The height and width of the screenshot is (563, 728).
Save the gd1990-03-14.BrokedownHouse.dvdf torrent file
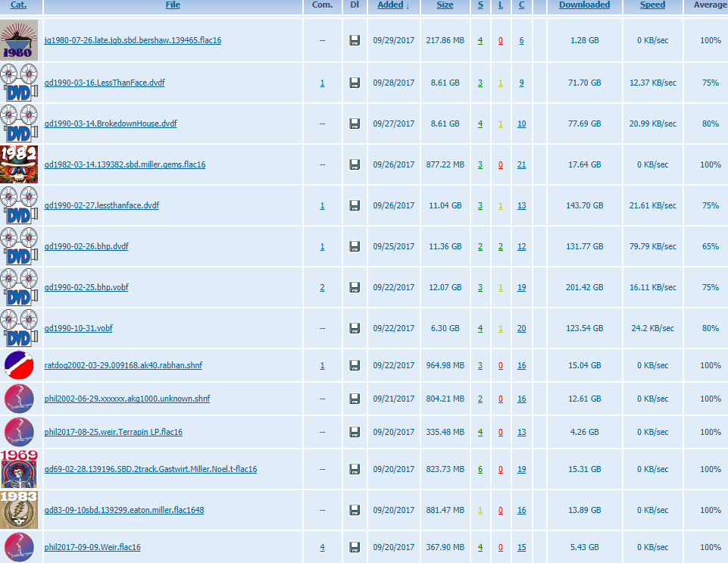pos(355,124)
